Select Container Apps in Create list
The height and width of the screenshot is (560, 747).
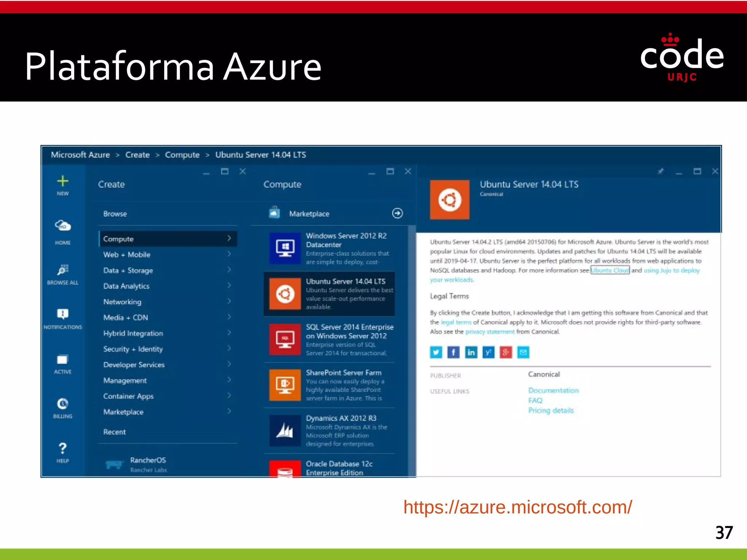coord(168,396)
